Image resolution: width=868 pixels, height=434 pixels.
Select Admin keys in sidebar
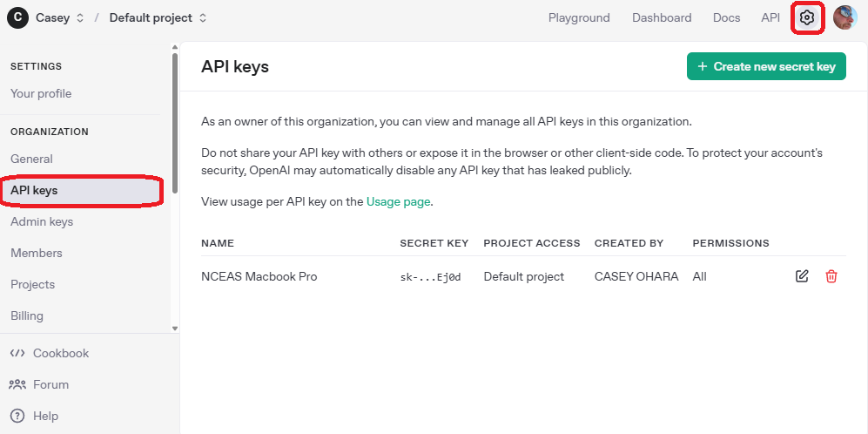point(42,221)
